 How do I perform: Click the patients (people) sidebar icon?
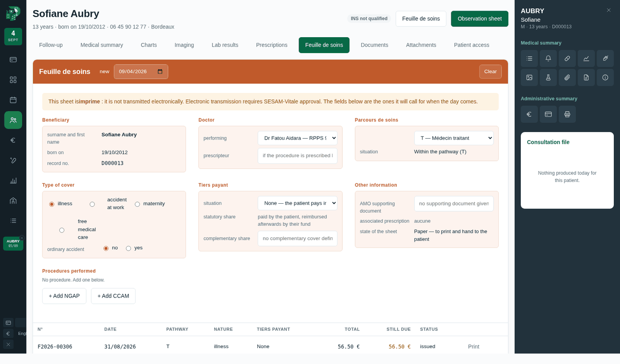13,120
